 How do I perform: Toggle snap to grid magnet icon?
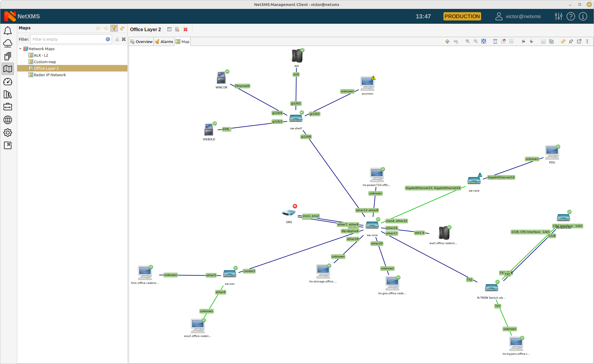[503, 42]
